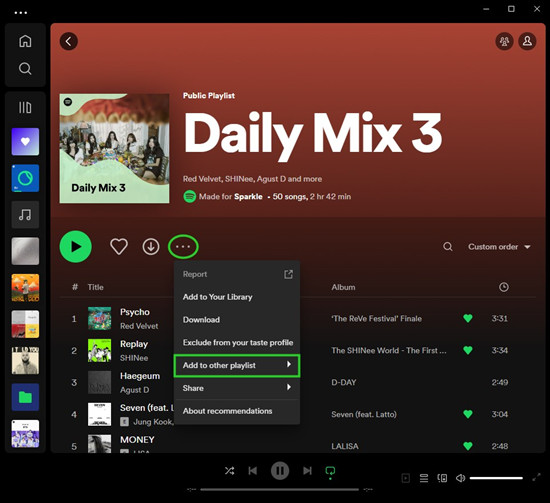Click the duration clock column header
Viewport: 550px width, 503px height.
pos(504,287)
